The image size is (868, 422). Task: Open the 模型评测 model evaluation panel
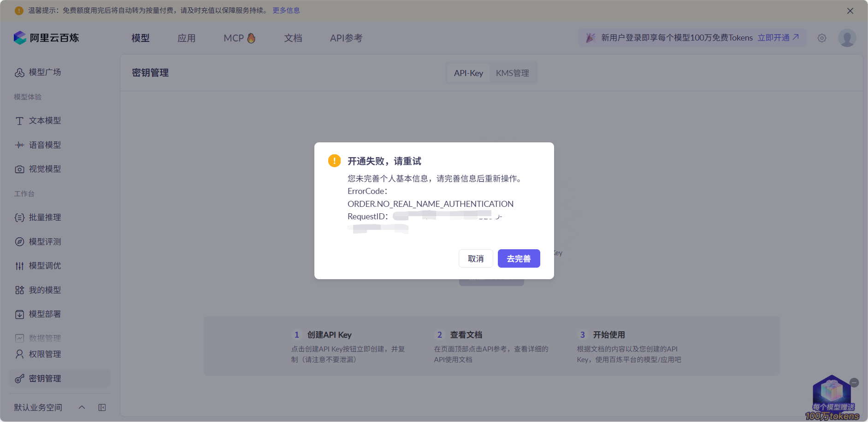(x=19, y=241)
